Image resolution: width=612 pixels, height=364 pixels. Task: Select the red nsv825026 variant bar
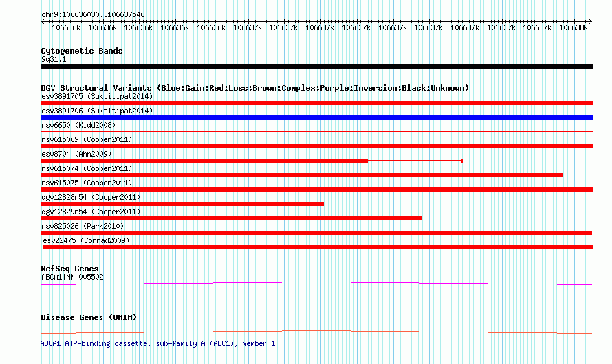tap(316, 233)
